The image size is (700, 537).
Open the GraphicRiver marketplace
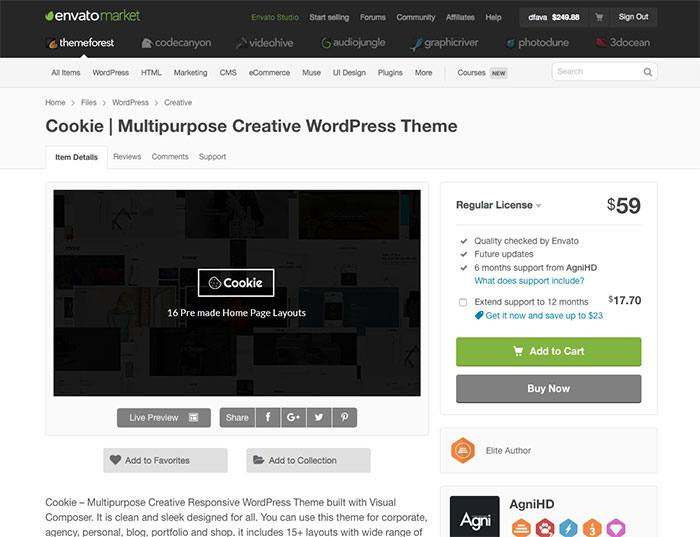coord(444,43)
